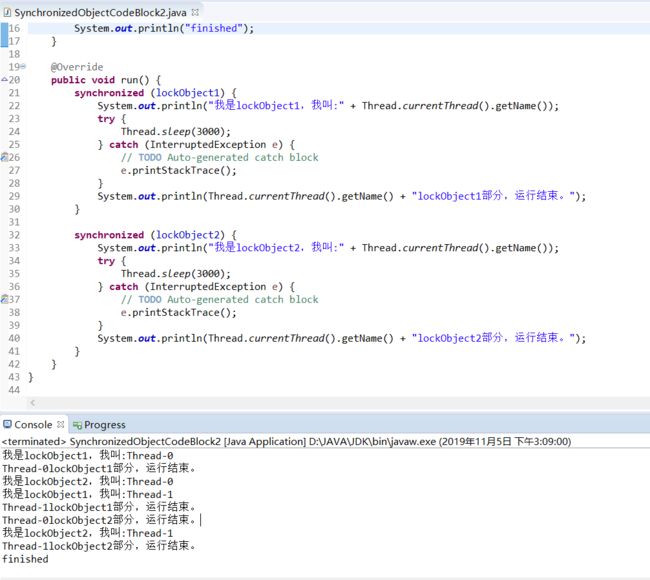Click the catch keyword on line 36
650x580 pixels.
click(x=124, y=286)
